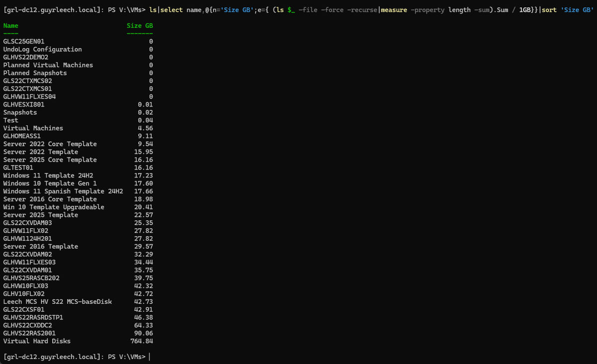
Task: Click the 'Name' column header
Action: (11, 25)
